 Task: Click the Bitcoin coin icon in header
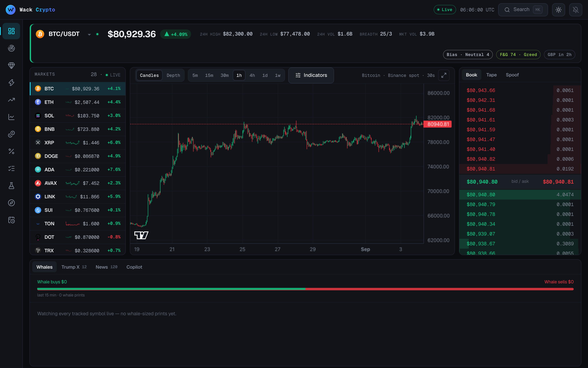point(40,34)
